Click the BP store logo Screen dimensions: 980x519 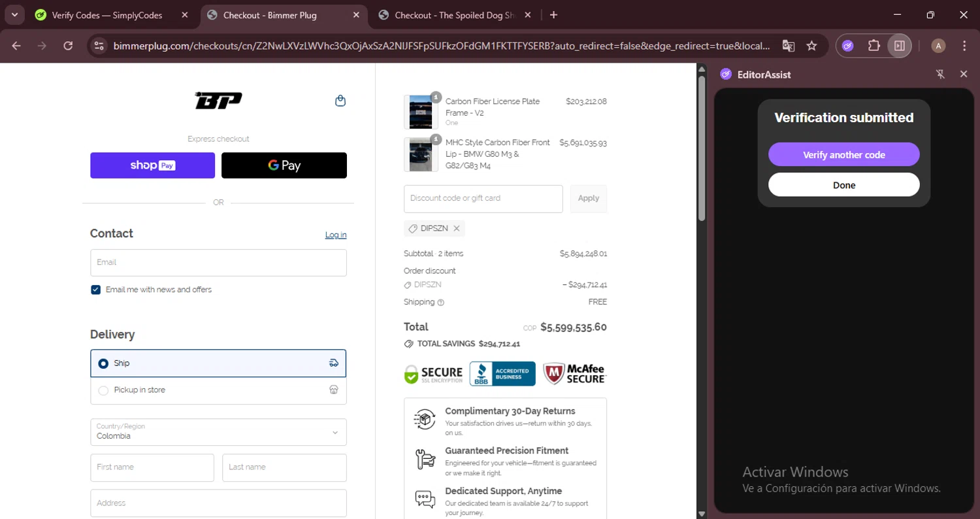[x=218, y=101]
